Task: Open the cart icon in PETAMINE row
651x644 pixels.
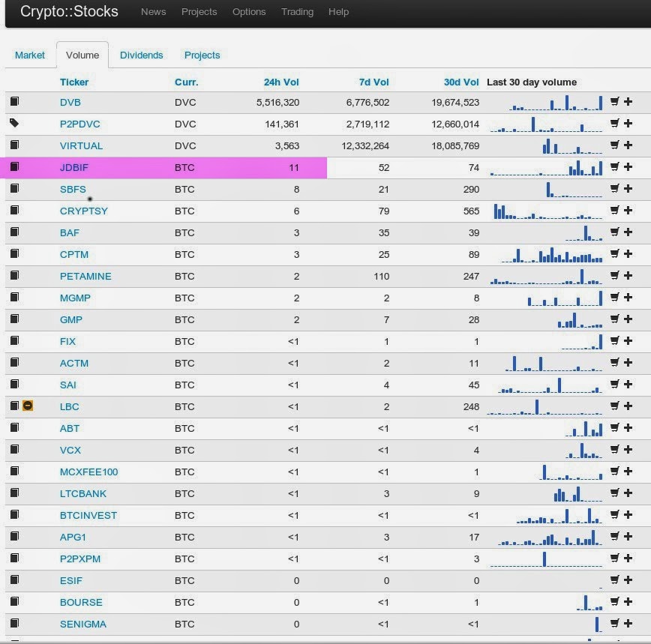Action: 614,276
